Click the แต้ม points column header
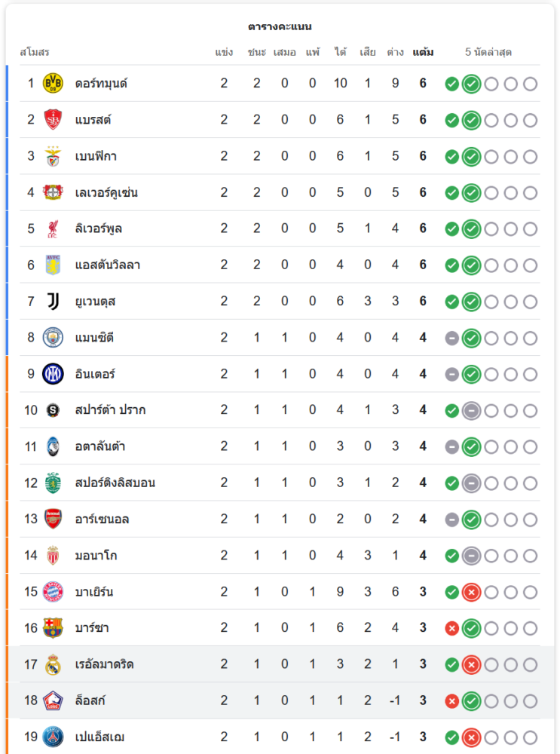 pos(423,53)
